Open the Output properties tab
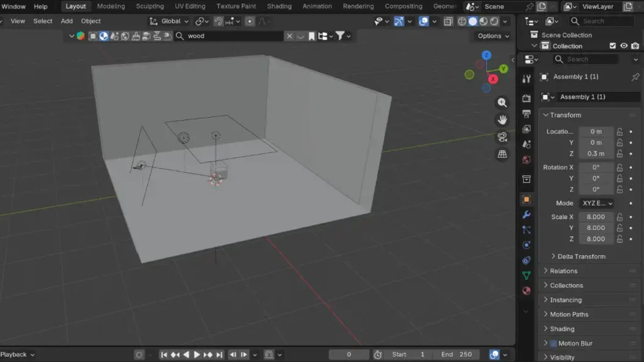This screenshot has height=362, width=644. [526, 114]
